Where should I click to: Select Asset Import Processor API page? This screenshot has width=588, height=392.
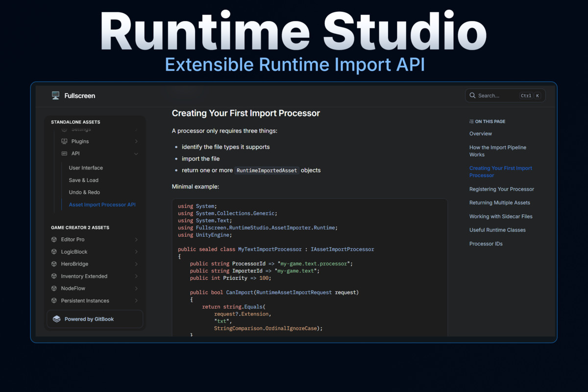point(102,205)
